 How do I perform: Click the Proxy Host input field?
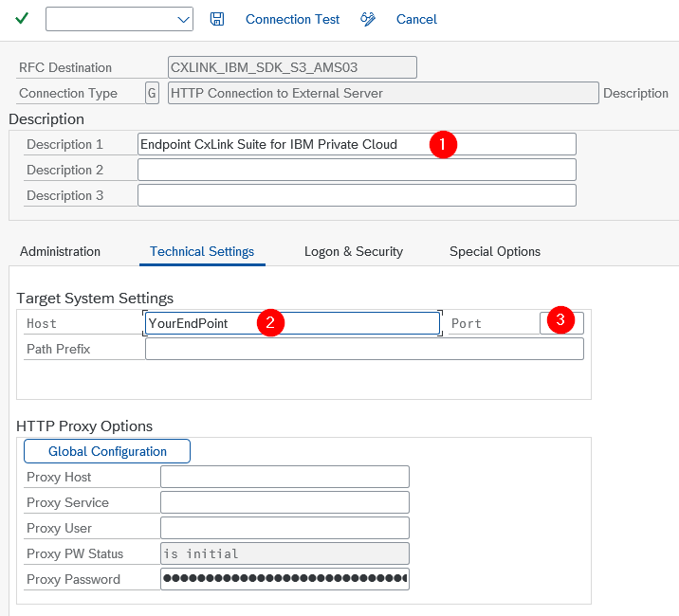click(x=284, y=477)
